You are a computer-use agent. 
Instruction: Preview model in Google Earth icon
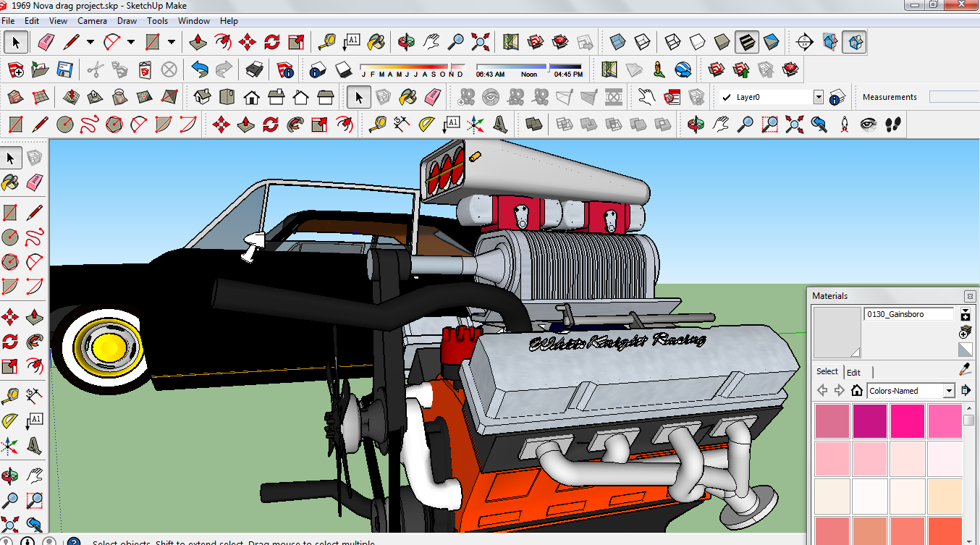pos(683,69)
